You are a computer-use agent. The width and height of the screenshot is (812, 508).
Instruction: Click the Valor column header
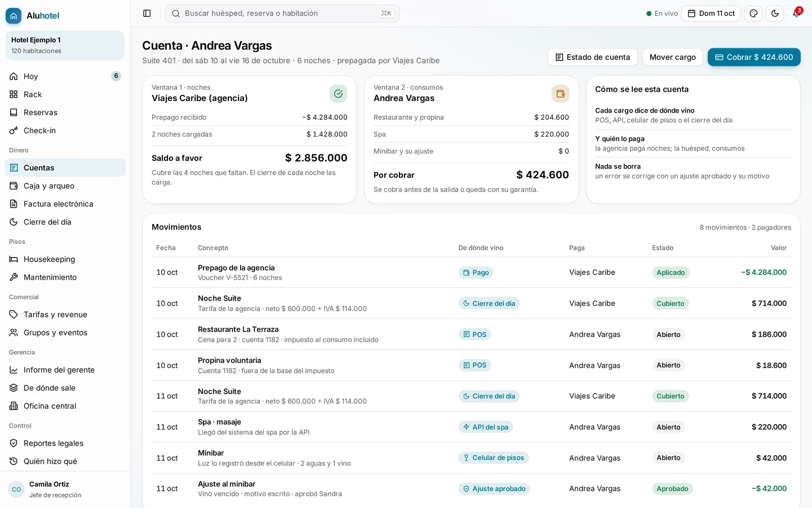pyautogui.click(x=779, y=248)
